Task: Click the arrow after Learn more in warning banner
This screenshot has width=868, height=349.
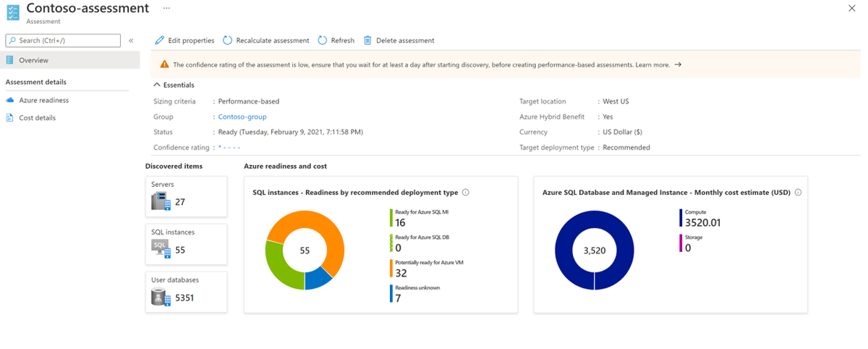Action: [678, 64]
